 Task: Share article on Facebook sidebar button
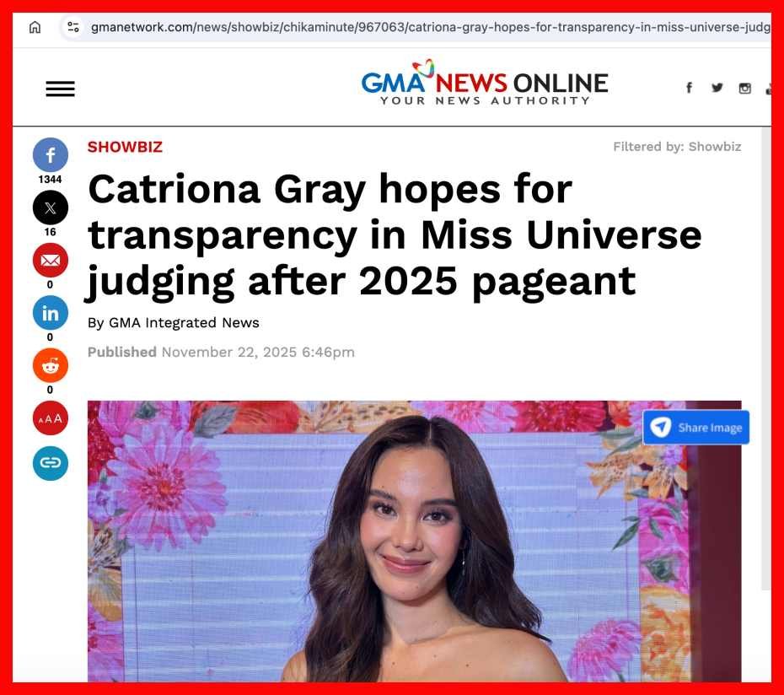[x=50, y=154]
